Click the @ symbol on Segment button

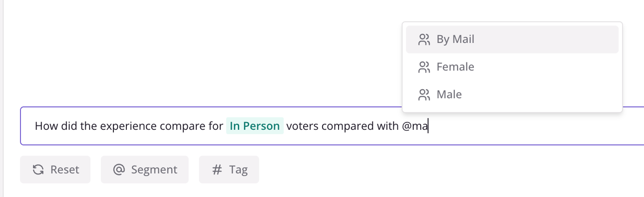(119, 170)
